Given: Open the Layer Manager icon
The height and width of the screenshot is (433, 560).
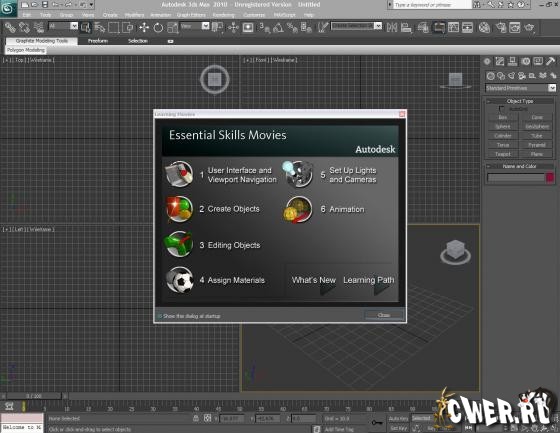Looking at the screenshot, I should click(423, 28).
